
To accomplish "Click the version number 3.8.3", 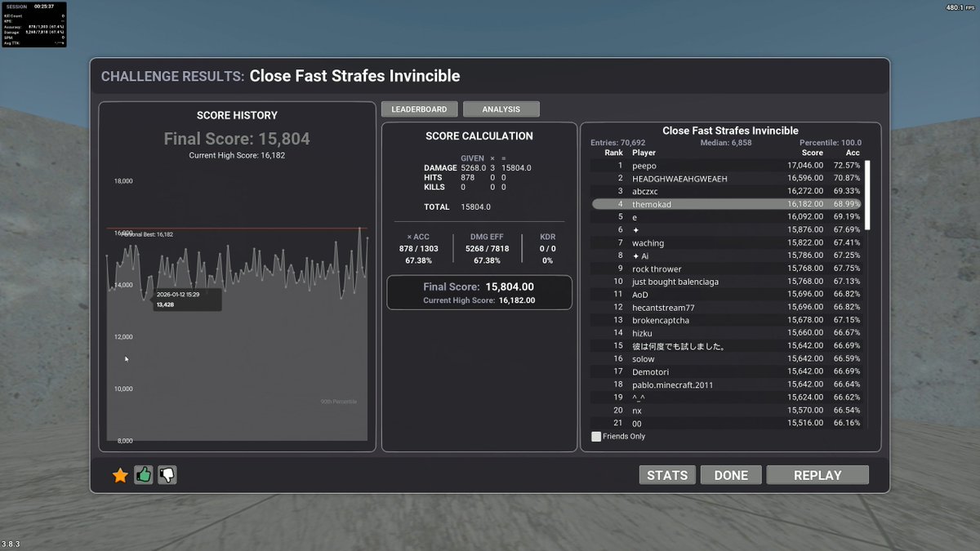I will 10,544.
